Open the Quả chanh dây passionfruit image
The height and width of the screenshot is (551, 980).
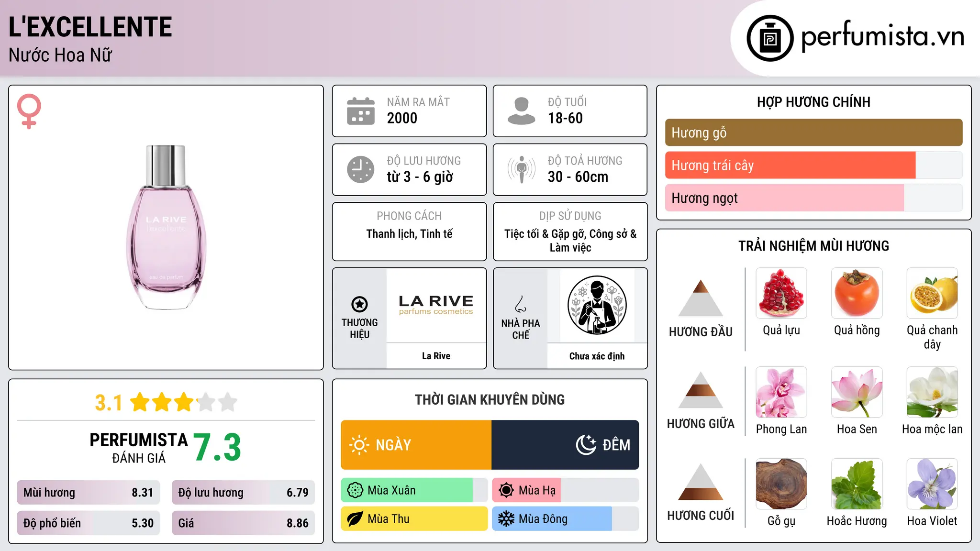coord(932,293)
